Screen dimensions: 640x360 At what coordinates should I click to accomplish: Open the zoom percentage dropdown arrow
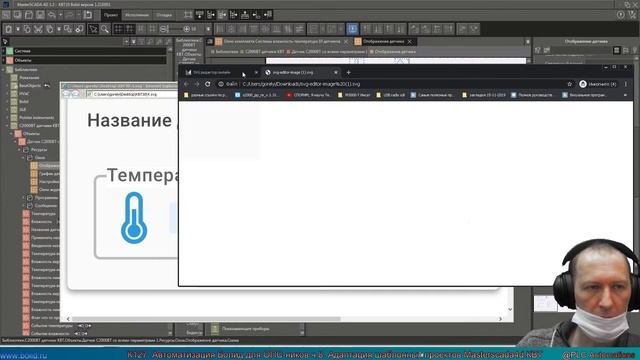tap(208, 29)
